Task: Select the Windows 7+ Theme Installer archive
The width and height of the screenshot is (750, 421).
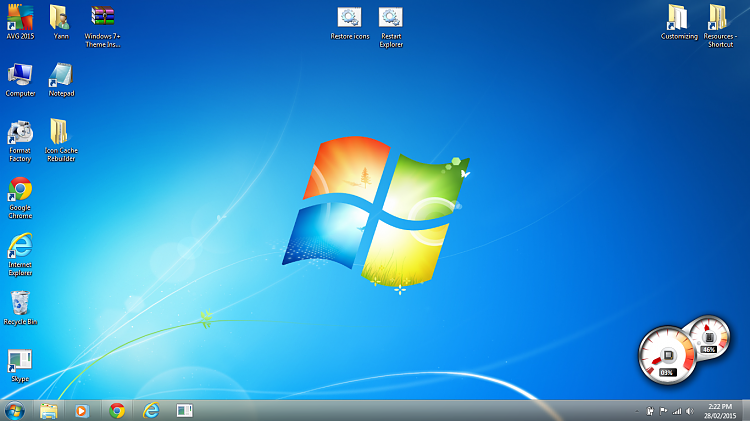Action: coord(102,27)
